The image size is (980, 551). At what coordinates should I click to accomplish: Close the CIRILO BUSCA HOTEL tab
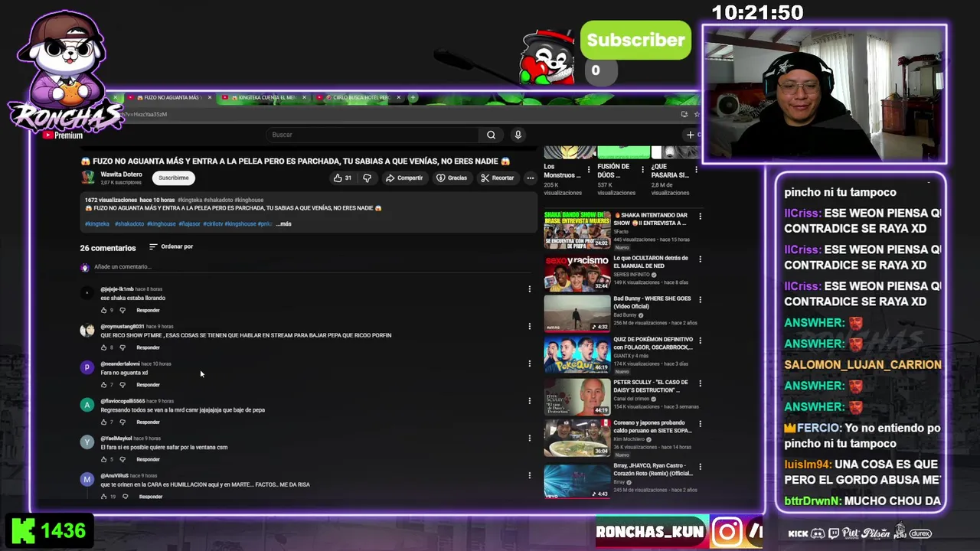click(x=398, y=97)
